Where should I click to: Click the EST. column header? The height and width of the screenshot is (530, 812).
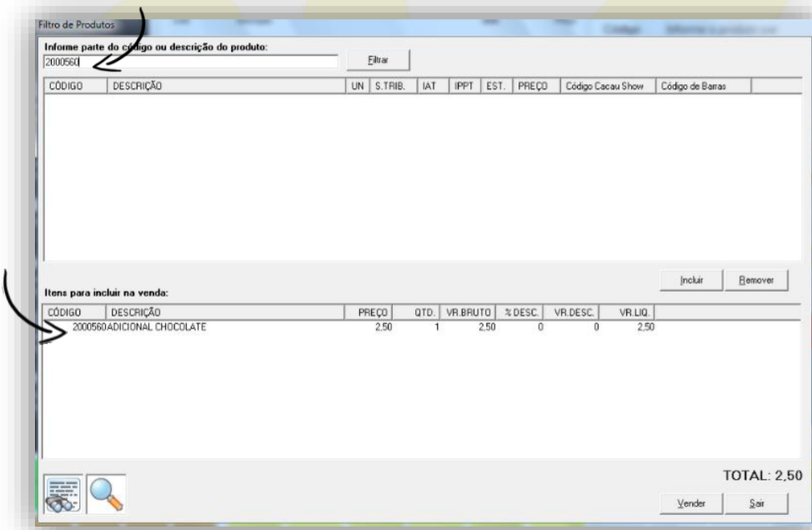pos(497,86)
